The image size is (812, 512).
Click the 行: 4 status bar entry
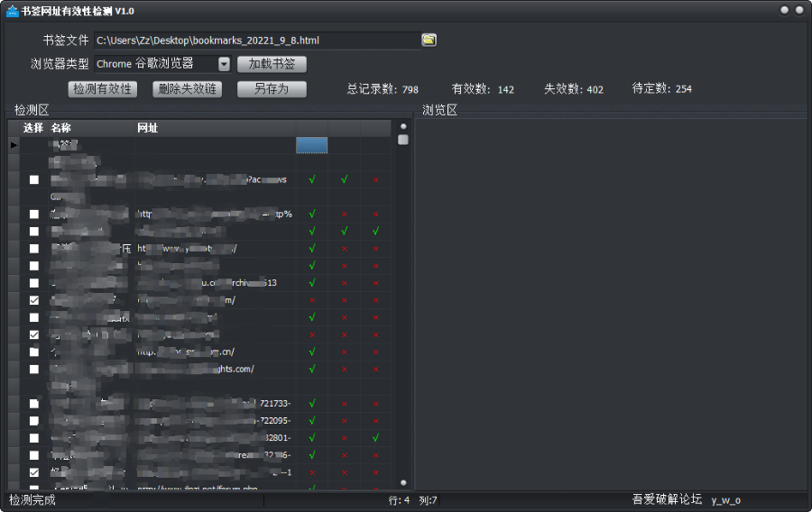[x=399, y=500]
